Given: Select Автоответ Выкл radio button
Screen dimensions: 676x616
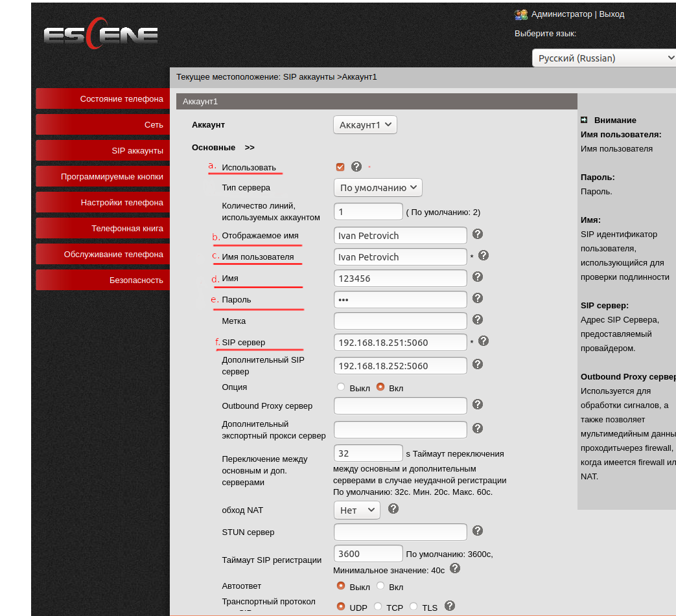Looking at the screenshot, I should coord(341,586).
